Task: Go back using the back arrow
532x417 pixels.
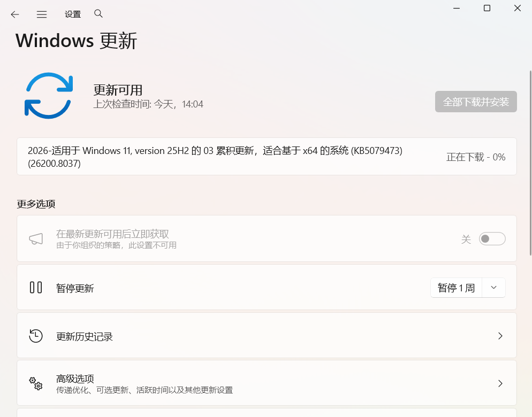Action: click(x=14, y=14)
